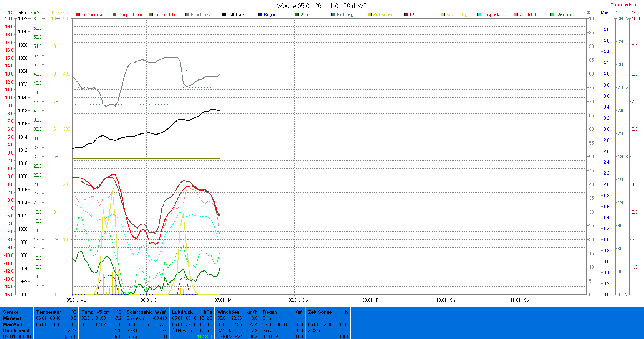Open the 'Auf einen Blick ...' link

(626, 5)
